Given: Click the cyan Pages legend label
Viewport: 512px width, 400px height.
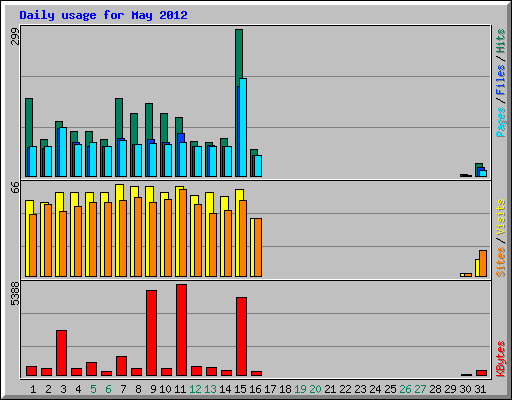Looking at the screenshot, I should coord(501,122).
